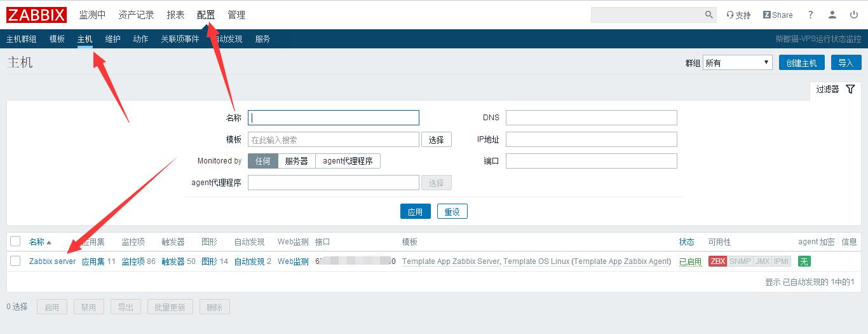Toggle the filter funnel icon
Image resolution: width=868 pixels, height=334 pixels.
click(x=850, y=89)
